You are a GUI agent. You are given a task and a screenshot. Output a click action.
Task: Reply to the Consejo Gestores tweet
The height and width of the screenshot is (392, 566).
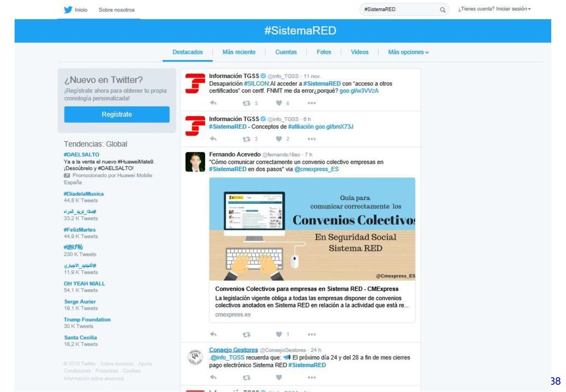tap(213, 377)
